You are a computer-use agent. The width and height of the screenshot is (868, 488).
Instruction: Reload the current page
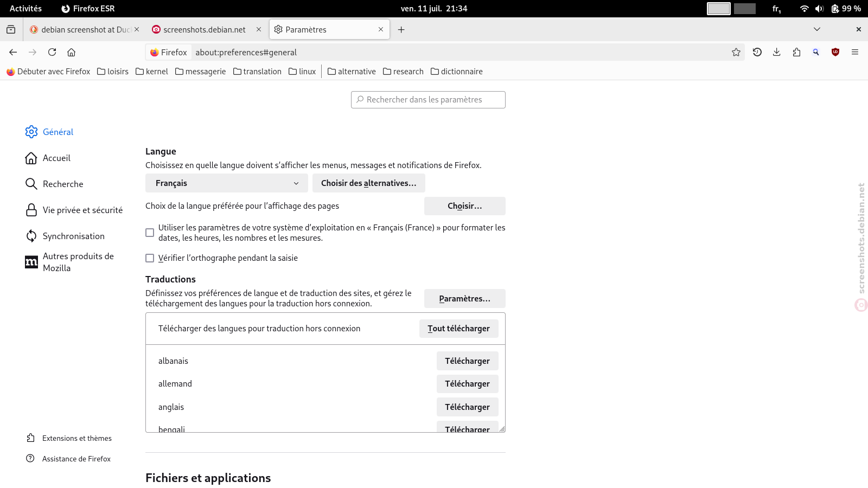click(52, 52)
